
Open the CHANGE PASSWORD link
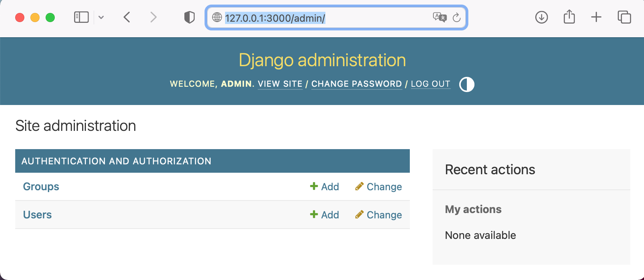tap(357, 84)
